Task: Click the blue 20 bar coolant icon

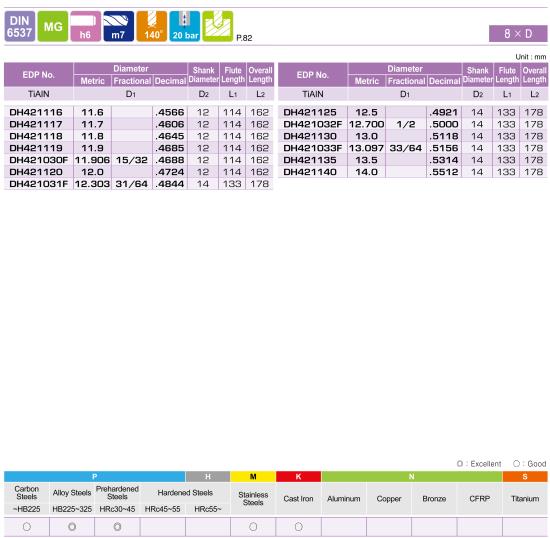Action: pyautogui.click(x=185, y=26)
